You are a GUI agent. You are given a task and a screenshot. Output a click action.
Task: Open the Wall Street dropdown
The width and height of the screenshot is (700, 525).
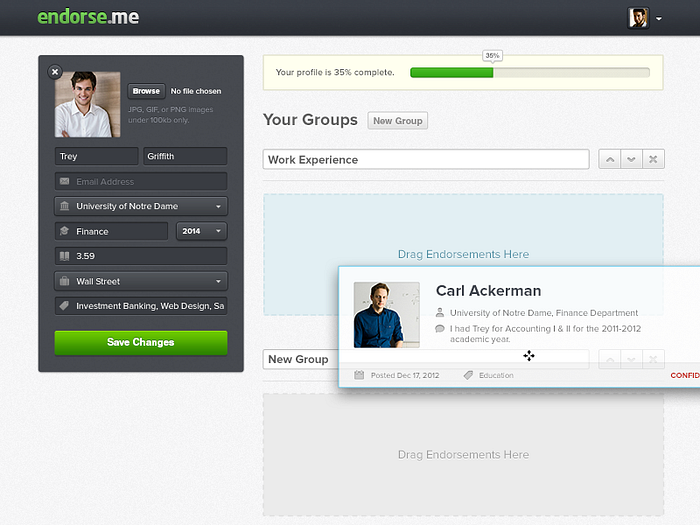point(141,281)
